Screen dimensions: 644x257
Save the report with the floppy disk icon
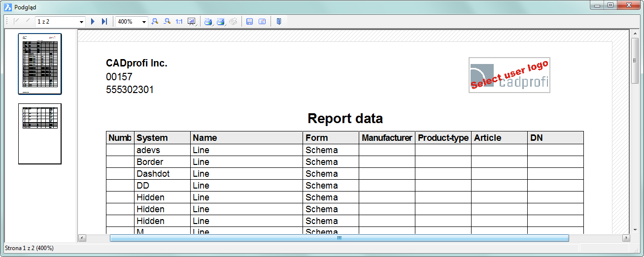[x=249, y=22]
